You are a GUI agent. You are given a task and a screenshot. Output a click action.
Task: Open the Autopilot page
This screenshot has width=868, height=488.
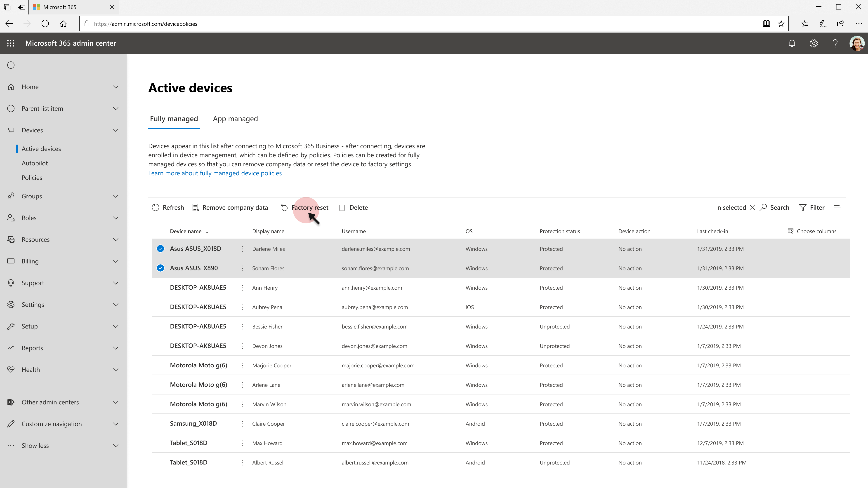click(x=35, y=163)
